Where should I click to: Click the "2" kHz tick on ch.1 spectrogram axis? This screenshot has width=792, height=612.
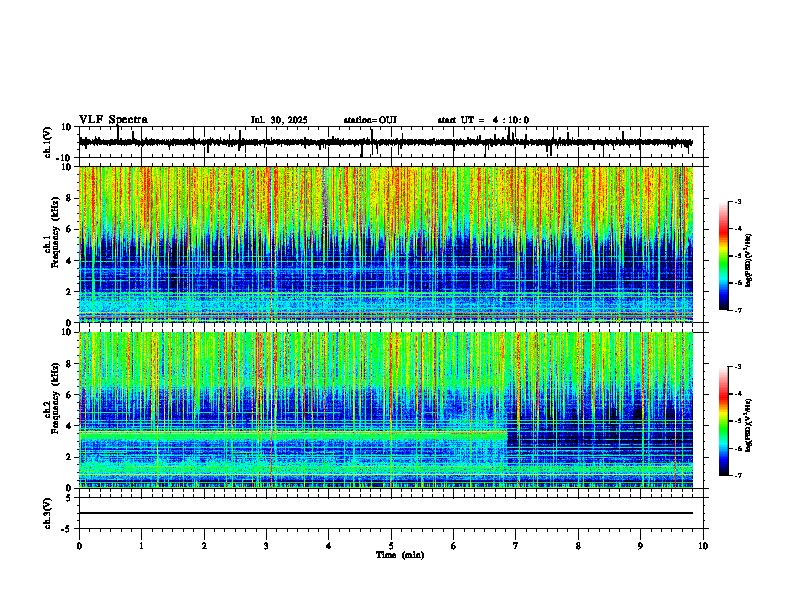click(70, 291)
